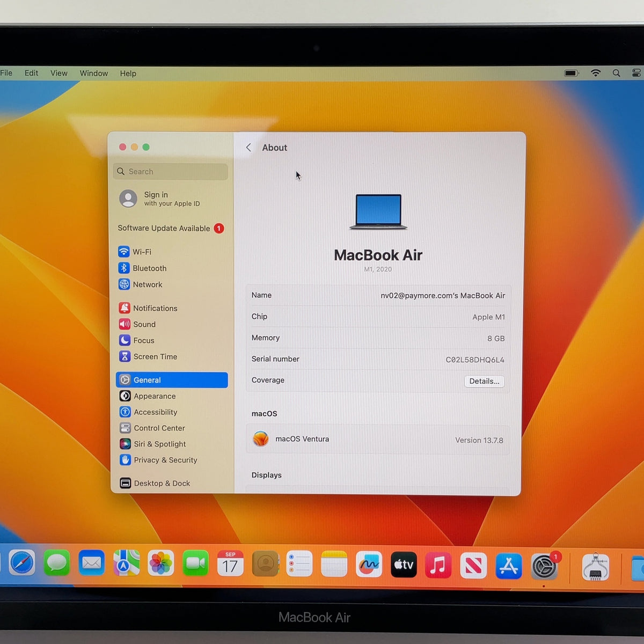Image resolution: width=644 pixels, height=644 pixels.
Task: Click the macOS Ventura version row
Action: (x=378, y=440)
